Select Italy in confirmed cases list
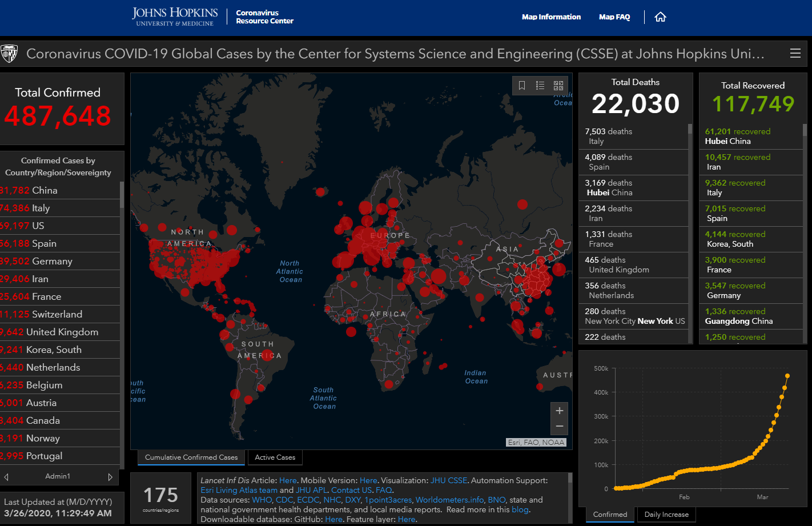Viewport: 812px width, 526px height. 60,208
